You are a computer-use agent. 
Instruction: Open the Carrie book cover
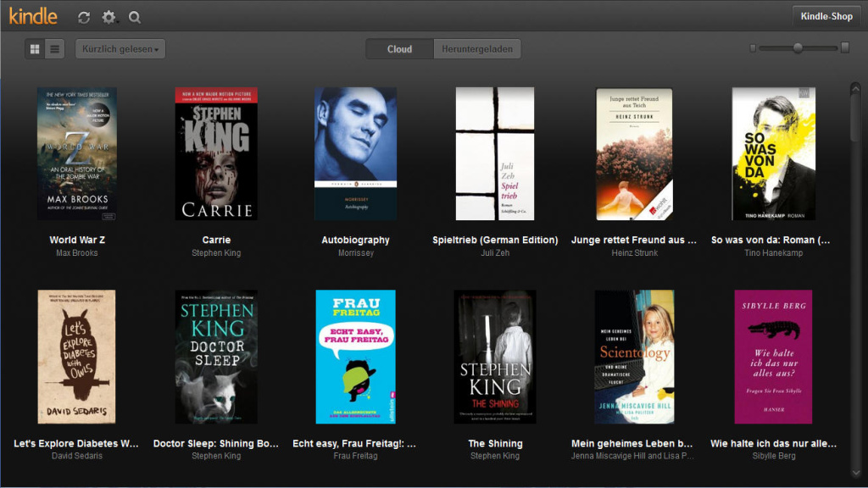(216, 154)
